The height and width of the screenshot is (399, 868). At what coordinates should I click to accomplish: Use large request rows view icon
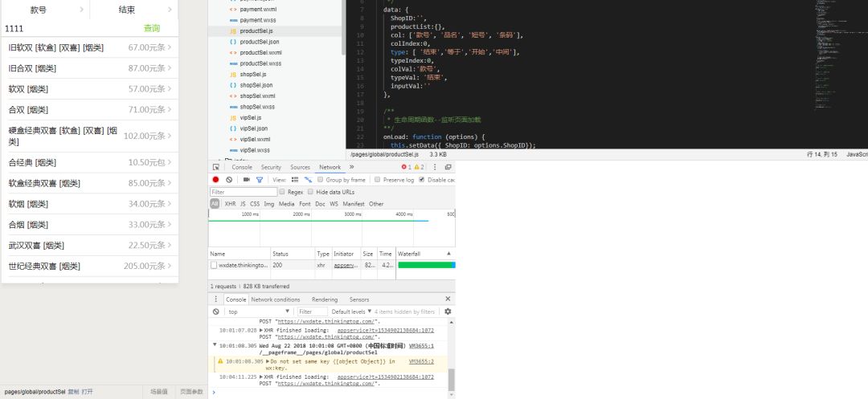point(295,180)
